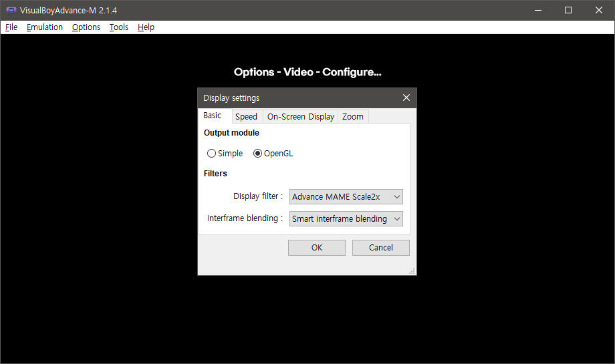Click the Filters heading
Viewport: 615px width, 364px height.
(215, 174)
